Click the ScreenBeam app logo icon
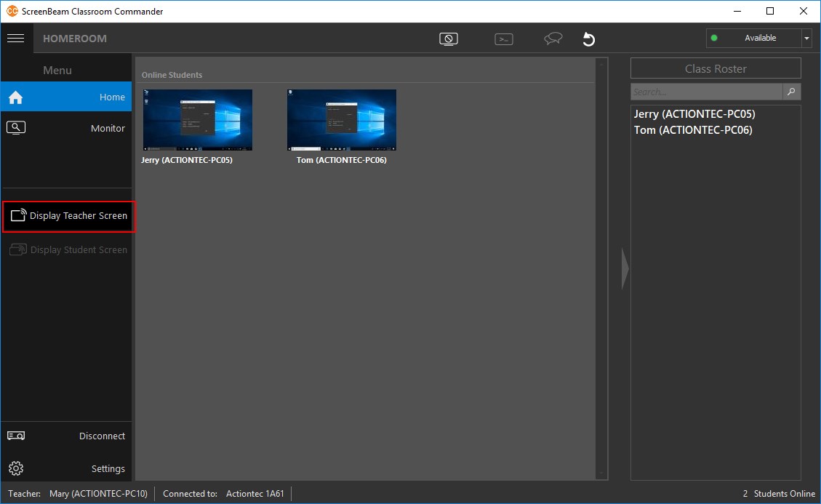Image resolution: width=821 pixels, height=504 pixels. (12, 11)
